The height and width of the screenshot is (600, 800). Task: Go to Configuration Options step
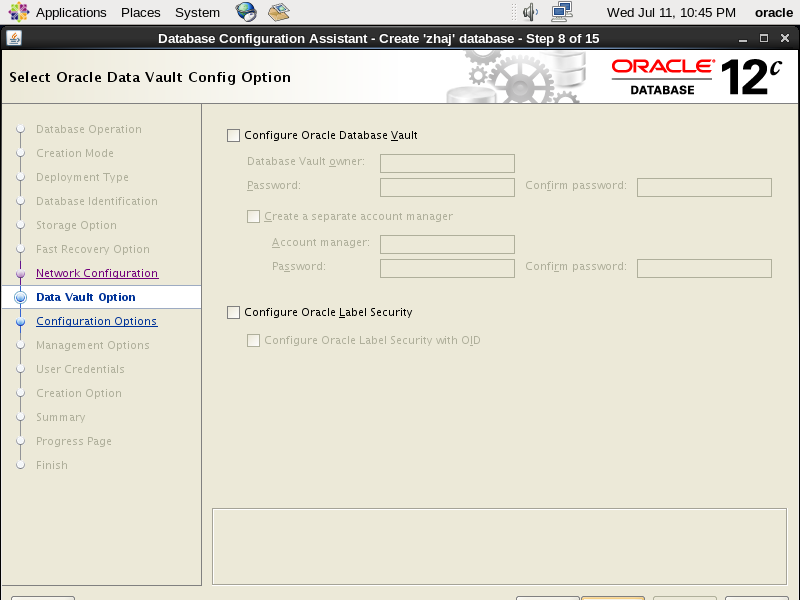tap(96, 321)
